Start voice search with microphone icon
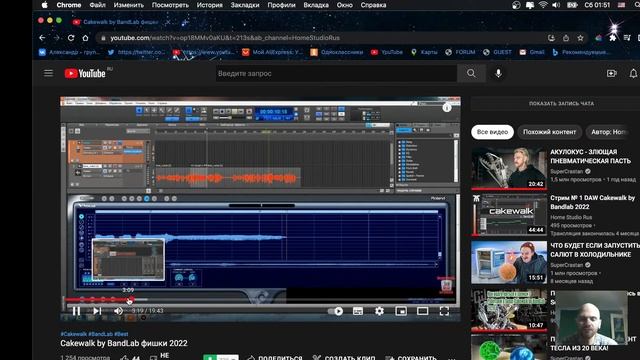Screen dimensions: 640x360 point(498,73)
